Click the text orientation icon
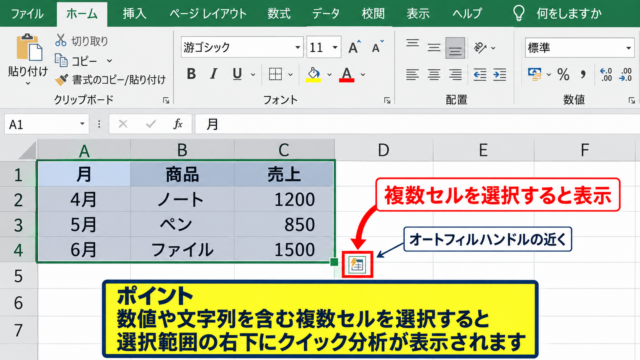 pyautogui.click(x=480, y=48)
